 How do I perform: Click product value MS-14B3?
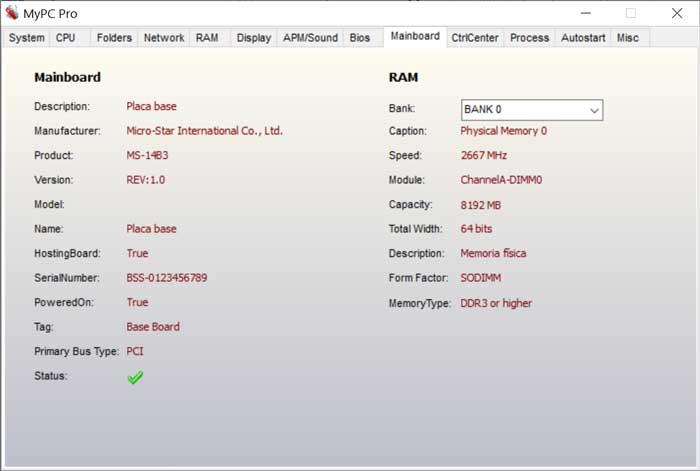point(147,155)
